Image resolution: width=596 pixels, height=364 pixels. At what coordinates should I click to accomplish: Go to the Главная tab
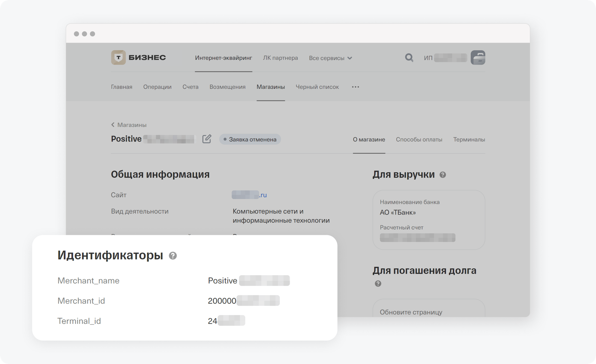point(121,87)
